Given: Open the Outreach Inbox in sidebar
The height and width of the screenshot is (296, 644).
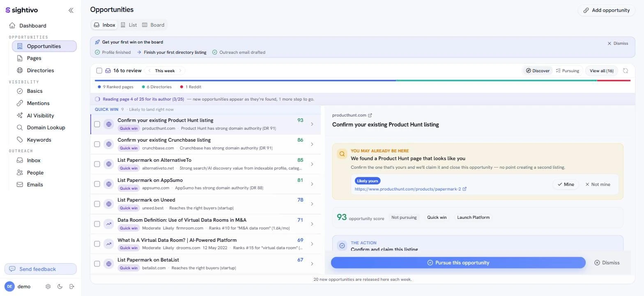Looking at the screenshot, I should click(34, 160).
